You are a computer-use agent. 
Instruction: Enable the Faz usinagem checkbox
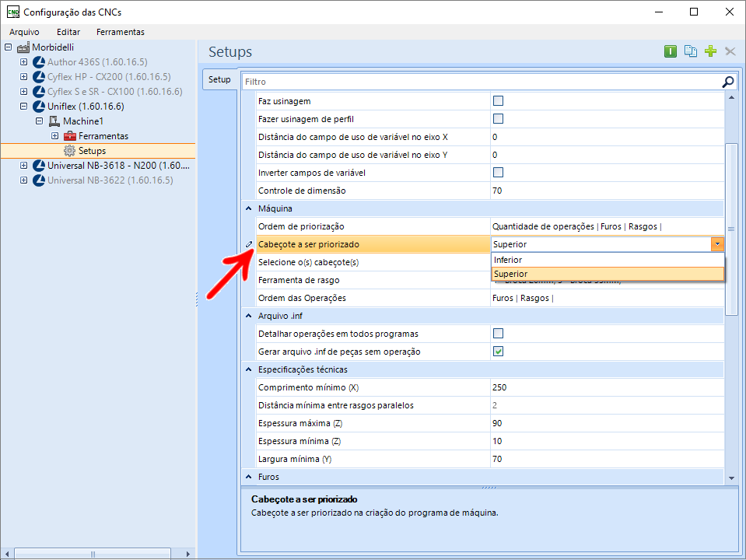tap(499, 101)
